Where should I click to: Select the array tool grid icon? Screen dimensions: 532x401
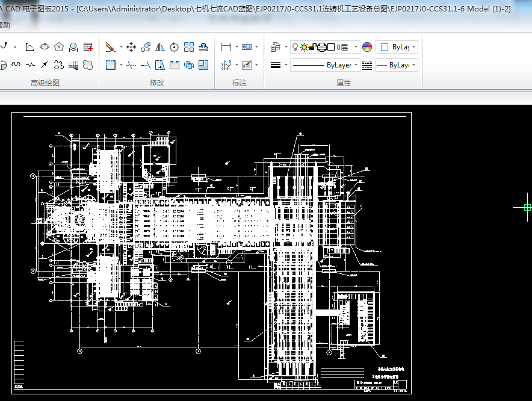coord(189,47)
